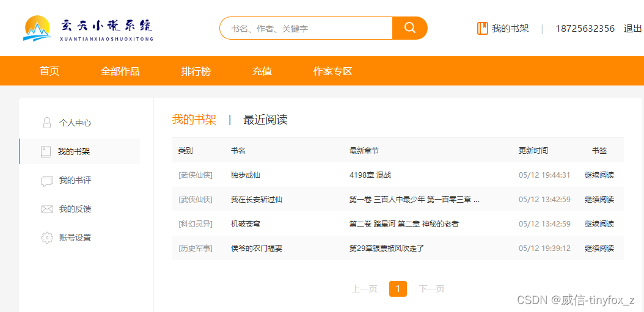The width and height of the screenshot is (644, 312).
Task: Click [武侠仙侠] category of 独步成仙
Action: (x=196, y=175)
